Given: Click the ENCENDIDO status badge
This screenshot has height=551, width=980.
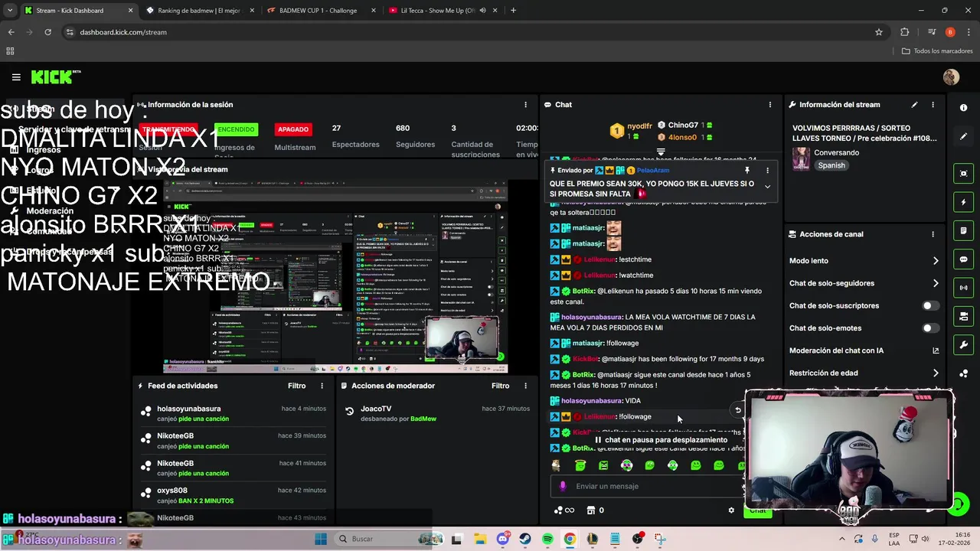Looking at the screenshot, I should (x=236, y=129).
